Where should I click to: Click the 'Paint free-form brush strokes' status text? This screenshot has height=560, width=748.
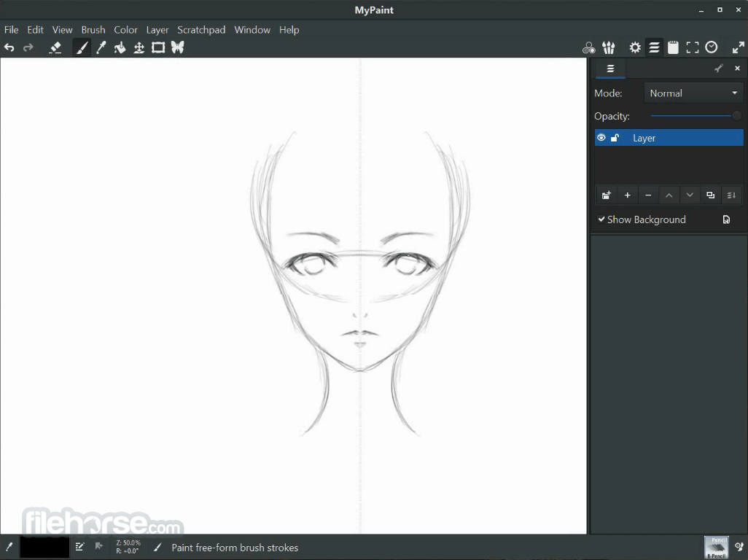pyautogui.click(x=235, y=548)
